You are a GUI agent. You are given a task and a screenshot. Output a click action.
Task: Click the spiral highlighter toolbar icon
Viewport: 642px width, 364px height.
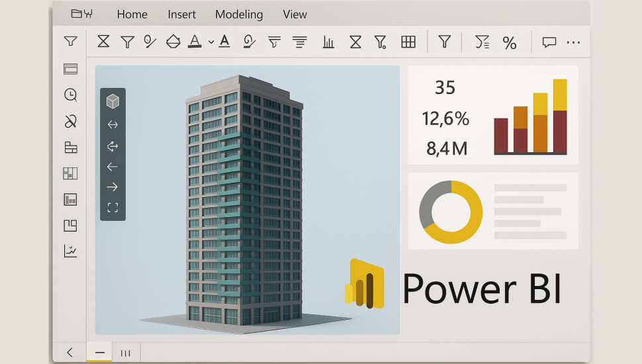tap(249, 41)
